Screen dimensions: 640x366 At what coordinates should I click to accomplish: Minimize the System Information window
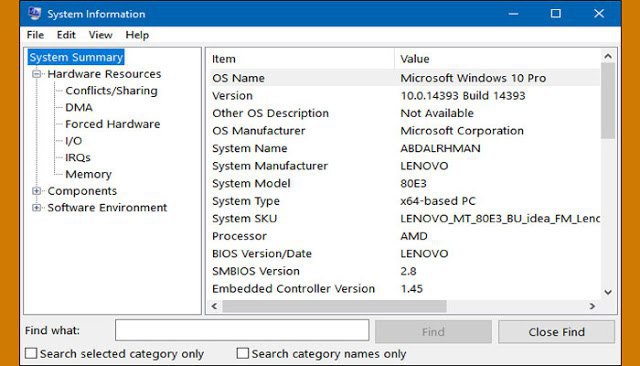point(513,14)
